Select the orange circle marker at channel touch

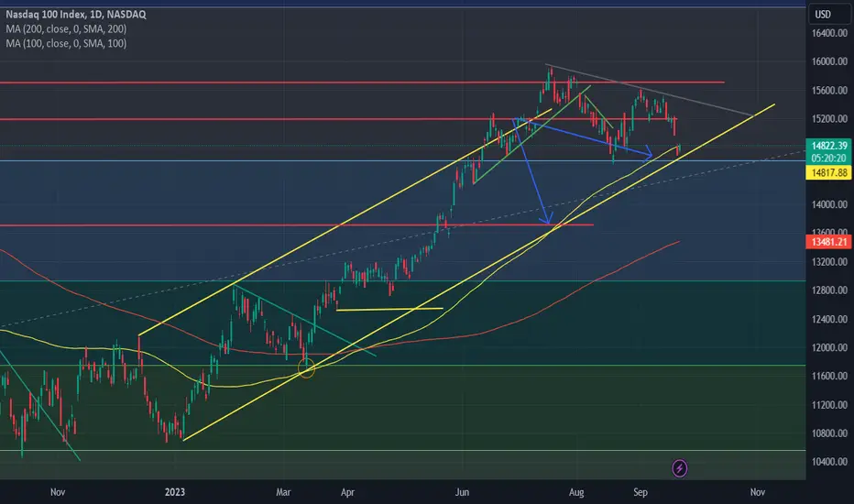(x=307, y=369)
